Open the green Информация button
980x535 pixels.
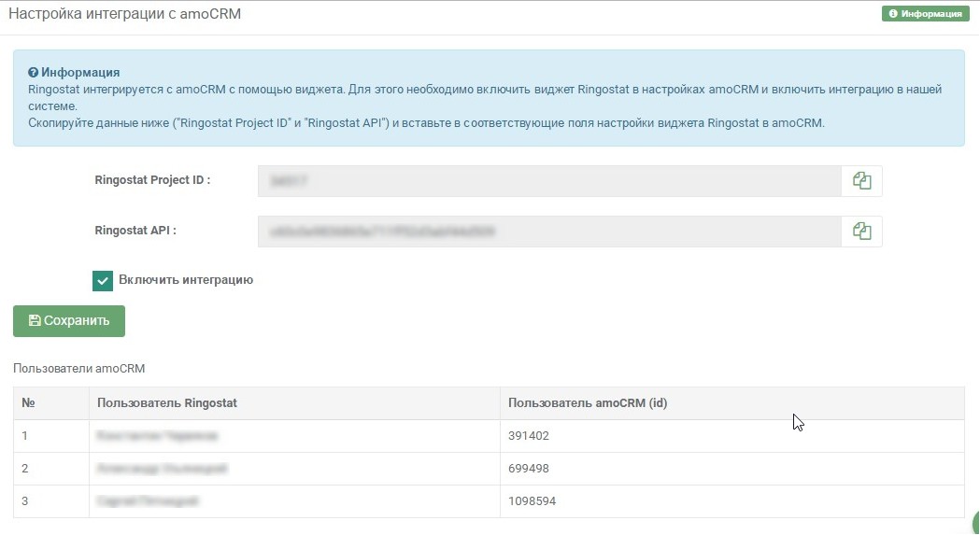[925, 13]
